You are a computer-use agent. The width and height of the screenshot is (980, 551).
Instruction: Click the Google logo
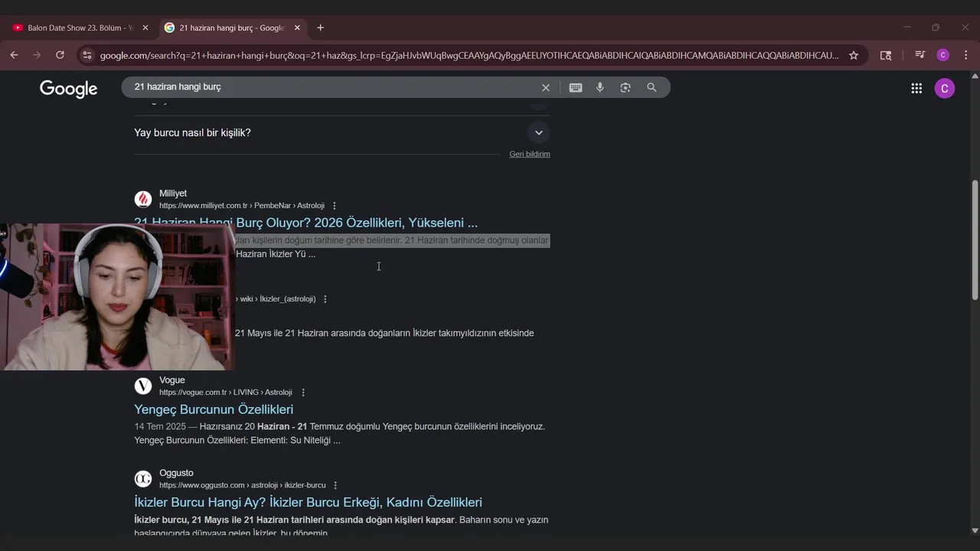coord(69,89)
